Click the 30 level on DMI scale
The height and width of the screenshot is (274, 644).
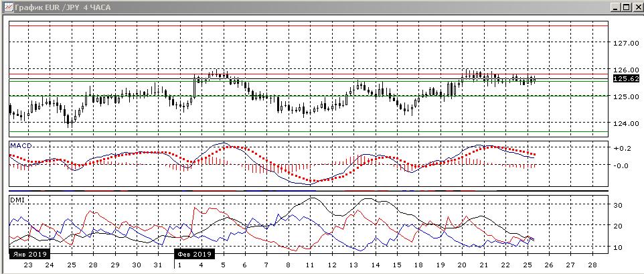(x=619, y=205)
